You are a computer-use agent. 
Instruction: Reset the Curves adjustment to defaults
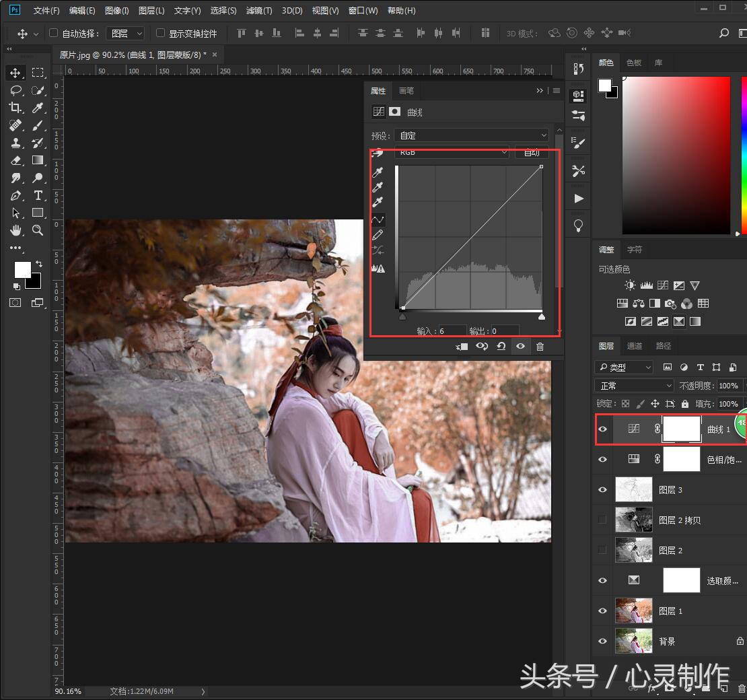501,346
